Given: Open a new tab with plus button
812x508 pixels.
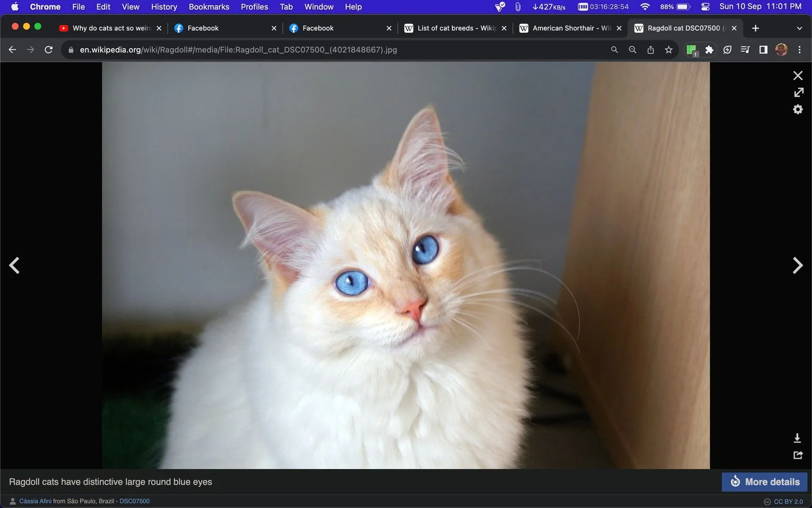Looking at the screenshot, I should pos(755,28).
